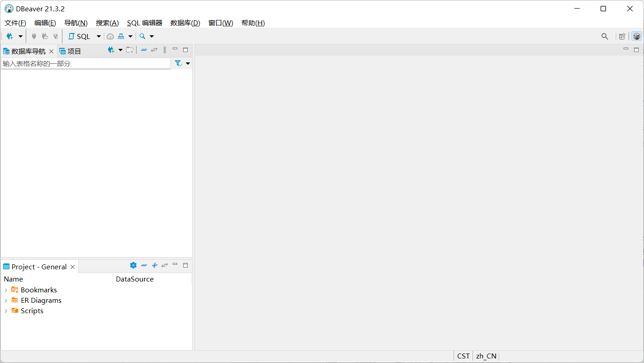Open the 帮助(H) menu
This screenshot has width=644, height=363.
tap(253, 23)
